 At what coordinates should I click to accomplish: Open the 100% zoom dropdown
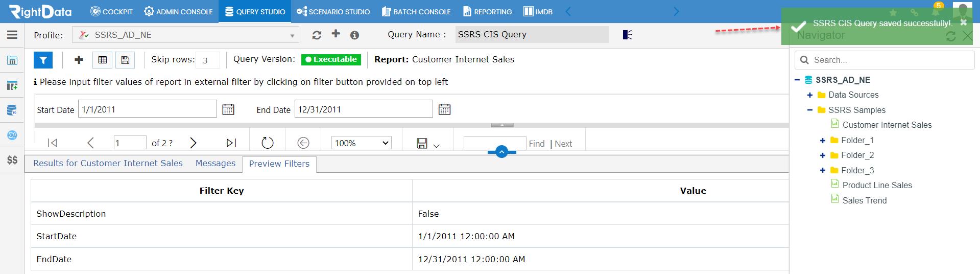click(362, 143)
